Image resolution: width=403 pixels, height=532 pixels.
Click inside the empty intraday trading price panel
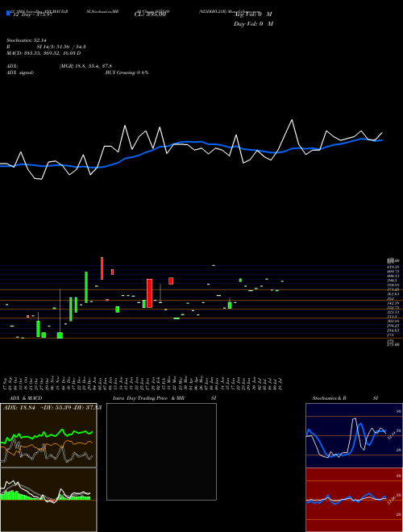tap(161, 451)
